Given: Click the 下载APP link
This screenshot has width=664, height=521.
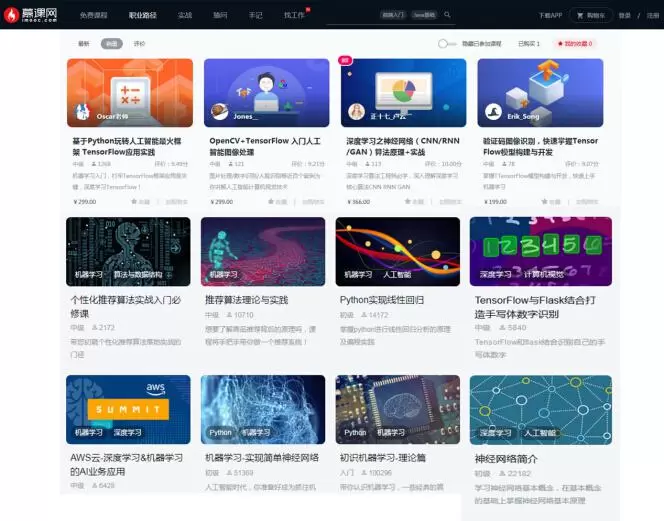Looking at the screenshot, I should click(x=550, y=16).
